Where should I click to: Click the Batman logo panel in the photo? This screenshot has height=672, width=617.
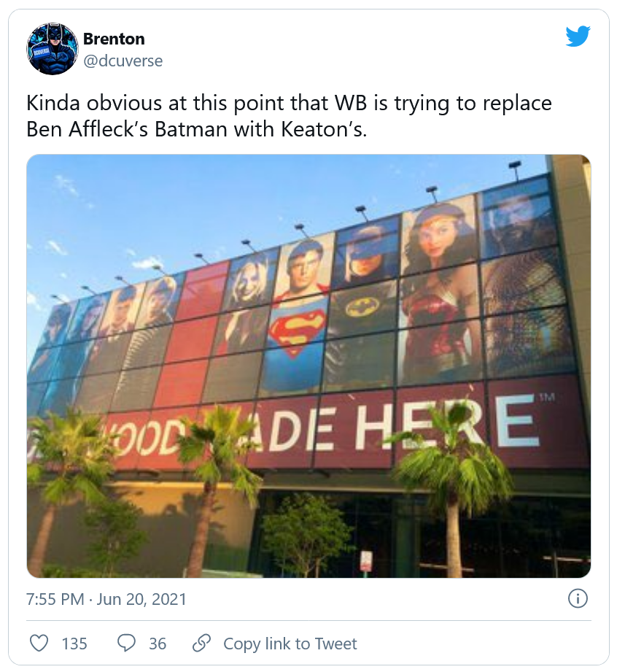click(364, 309)
